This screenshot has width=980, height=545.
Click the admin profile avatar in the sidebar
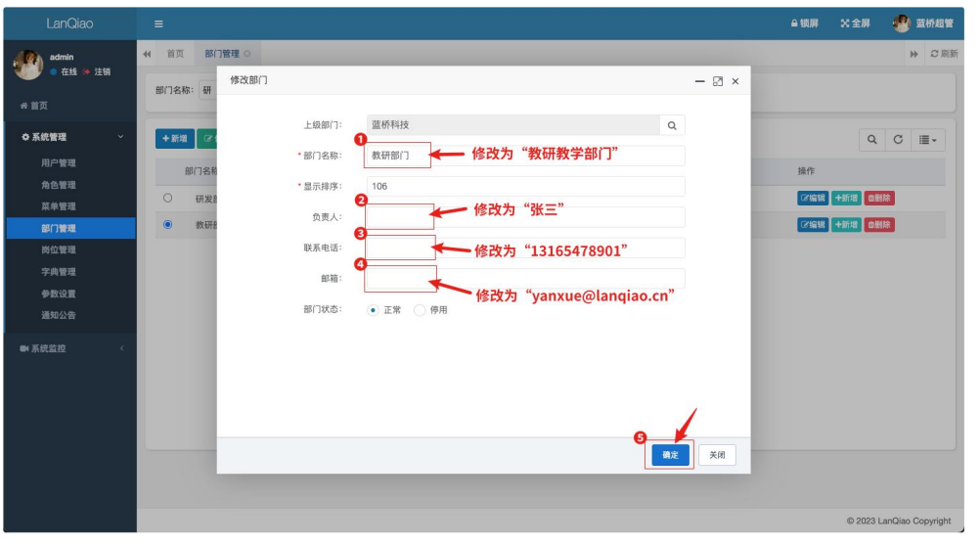click(28, 65)
